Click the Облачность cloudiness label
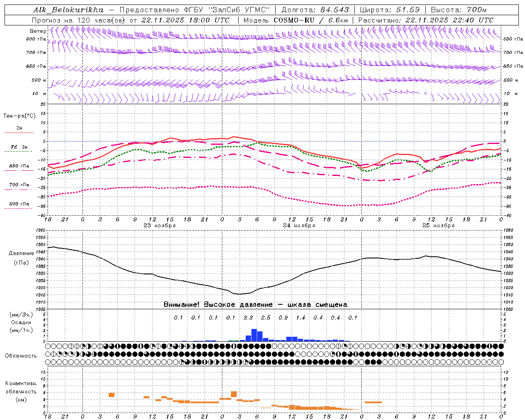525x420 pixels. (x=21, y=356)
